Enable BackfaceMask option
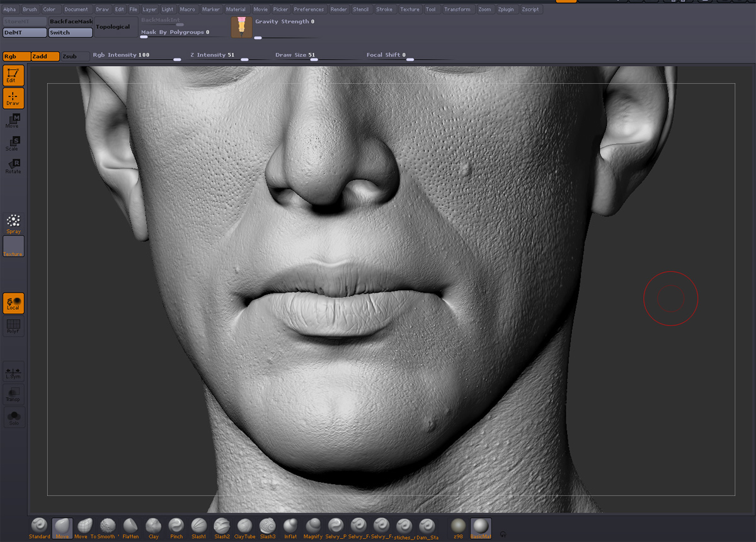Image resolution: width=756 pixels, height=542 pixels. point(71,21)
